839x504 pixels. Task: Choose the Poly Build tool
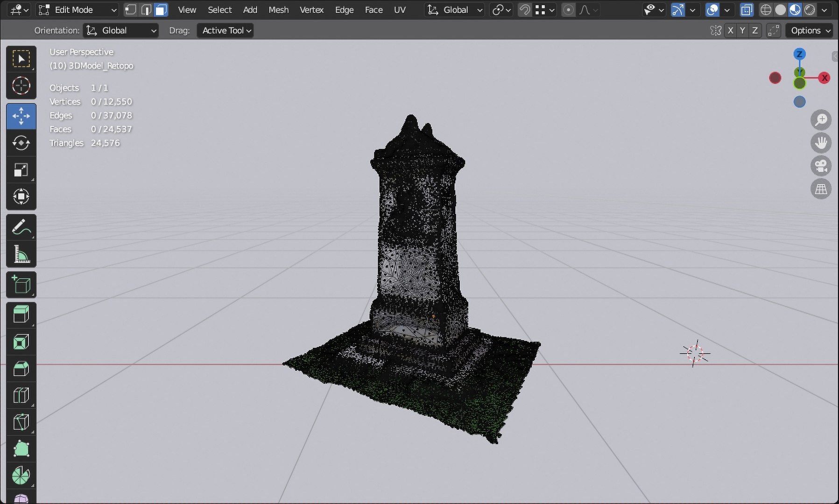21,449
